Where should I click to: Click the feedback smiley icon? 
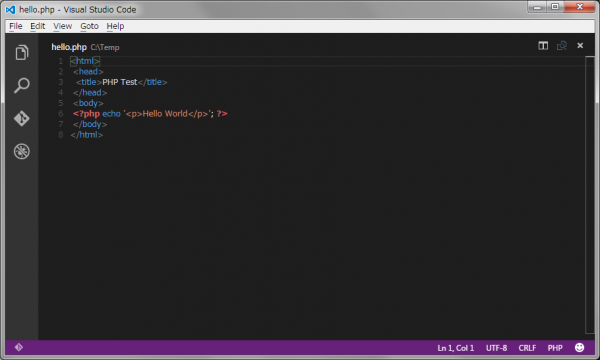pyautogui.click(x=579, y=347)
